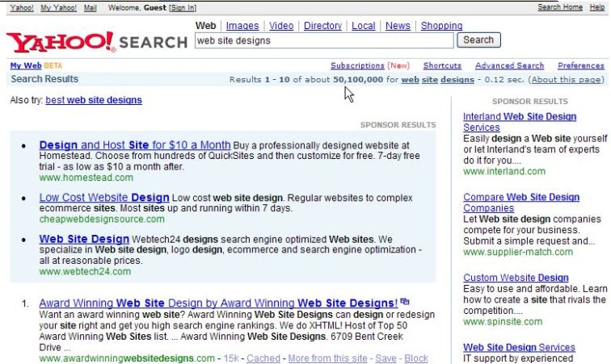
Task: Select the Web search tab
Action: (205, 26)
